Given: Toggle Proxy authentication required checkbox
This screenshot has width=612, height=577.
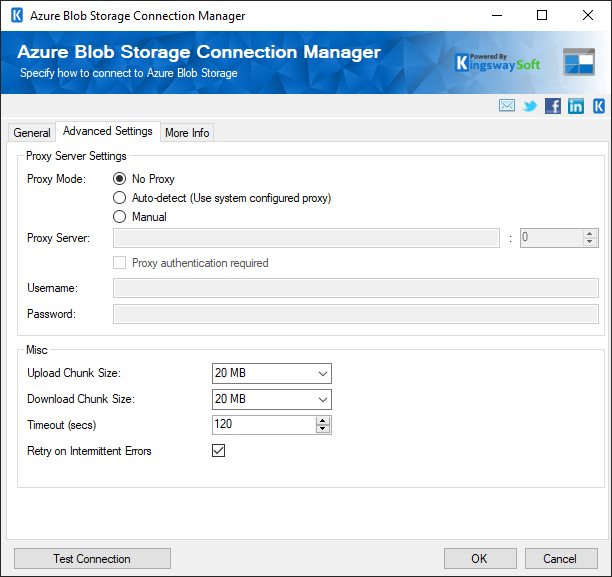Looking at the screenshot, I should click(x=119, y=263).
